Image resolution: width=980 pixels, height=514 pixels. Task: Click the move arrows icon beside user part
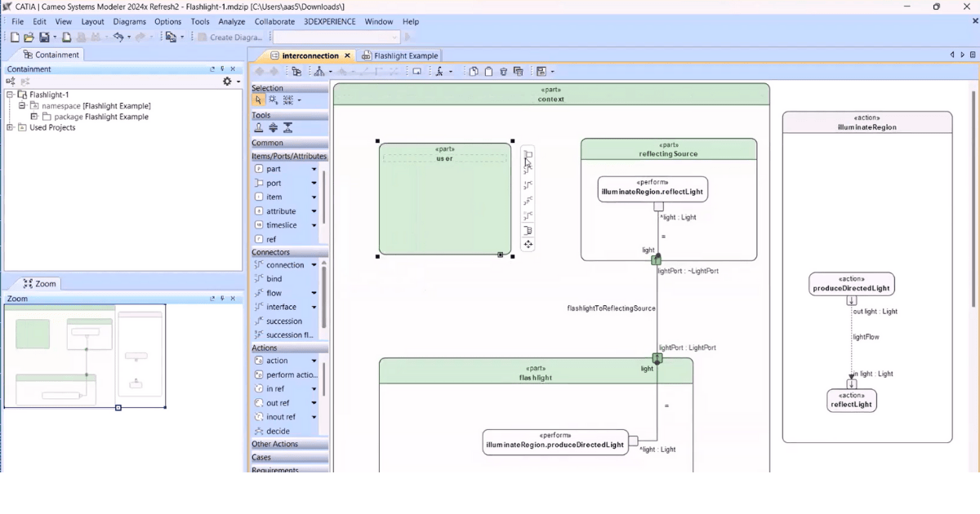[528, 244]
